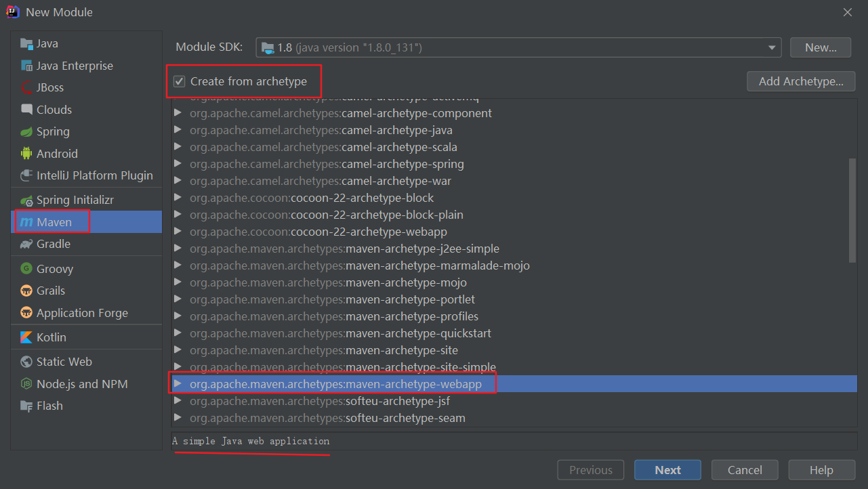This screenshot has width=868, height=489.
Task: Select the Java Enterprise icon
Action: pos(26,66)
